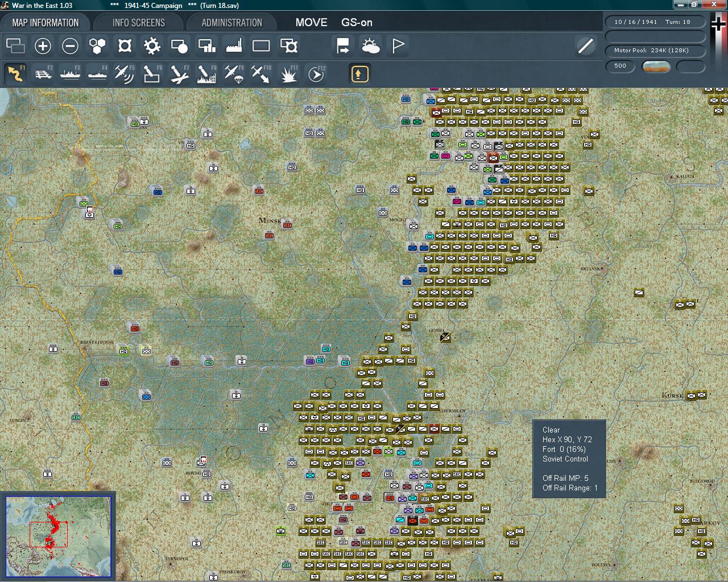Click the hex info popup showing Hex X 90
Viewport: 728px width, 582px height.
(569, 459)
